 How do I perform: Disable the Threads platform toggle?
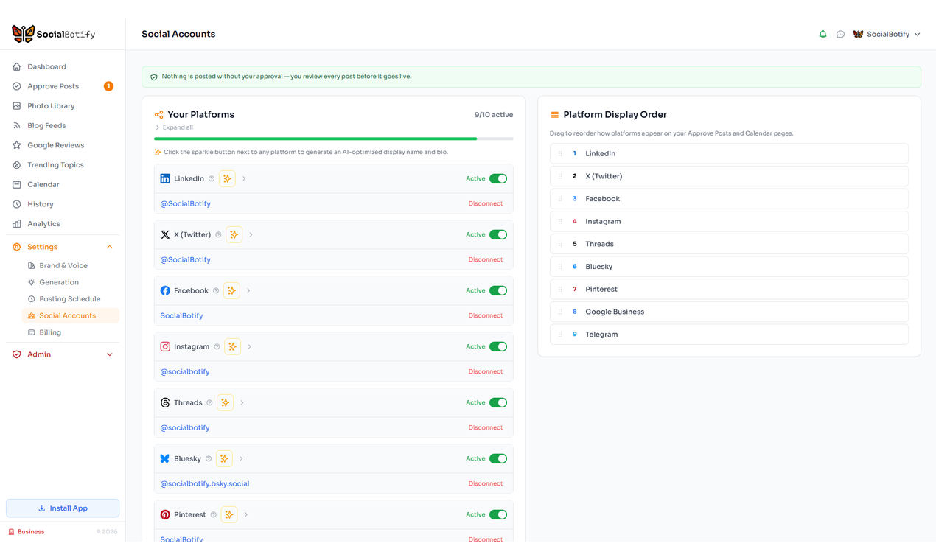tap(498, 402)
